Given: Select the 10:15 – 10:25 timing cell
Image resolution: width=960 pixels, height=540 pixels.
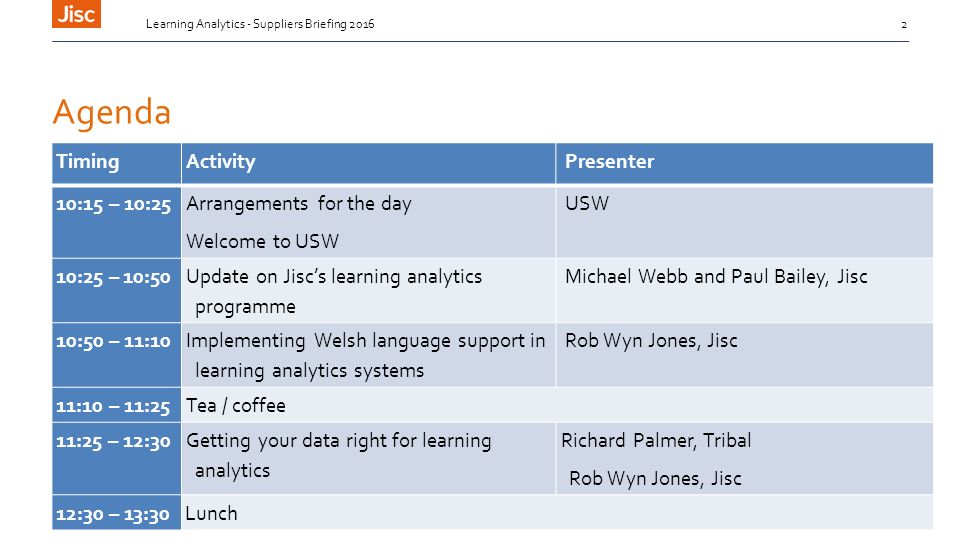Looking at the screenshot, I should [x=116, y=222].
